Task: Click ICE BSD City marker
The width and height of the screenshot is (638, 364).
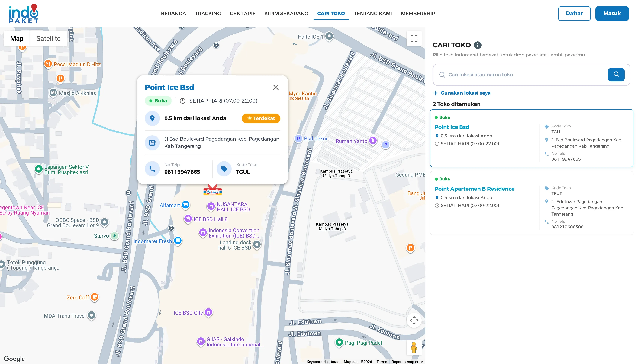Action: [x=208, y=312]
